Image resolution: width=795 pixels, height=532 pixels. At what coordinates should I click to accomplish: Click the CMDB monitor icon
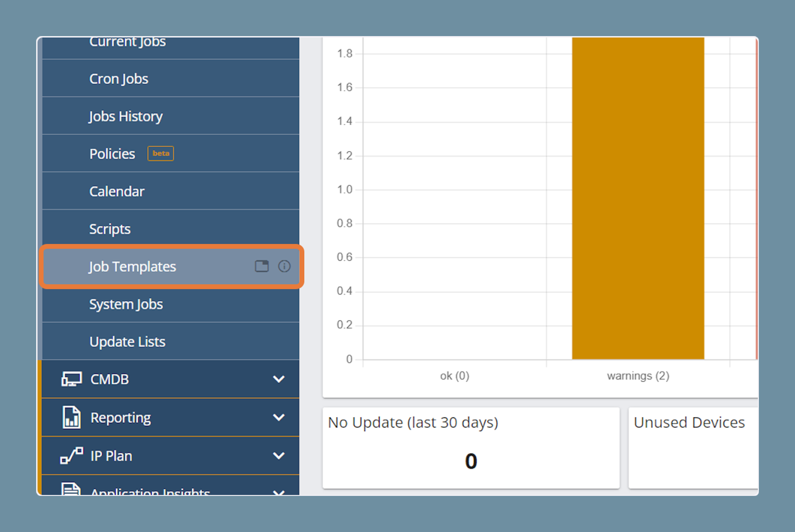[71, 379]
